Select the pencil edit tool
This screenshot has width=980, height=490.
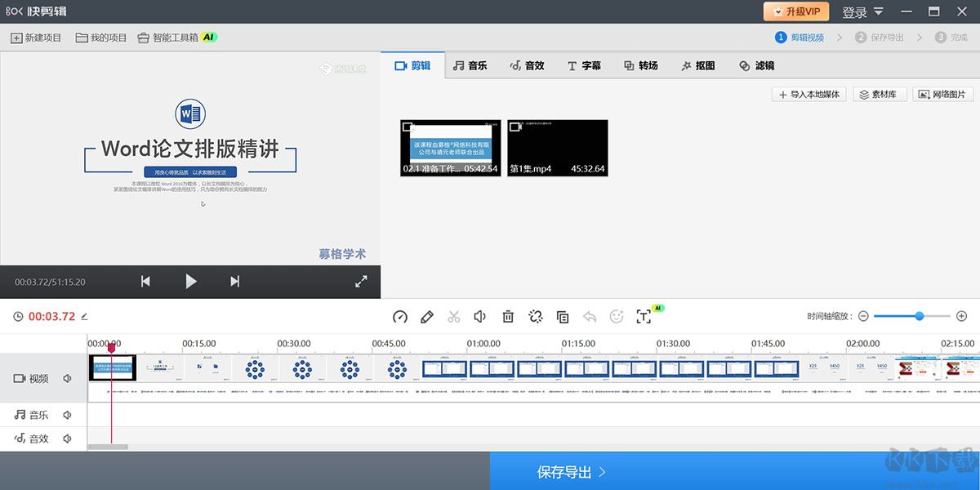click(x=426, y=317)
